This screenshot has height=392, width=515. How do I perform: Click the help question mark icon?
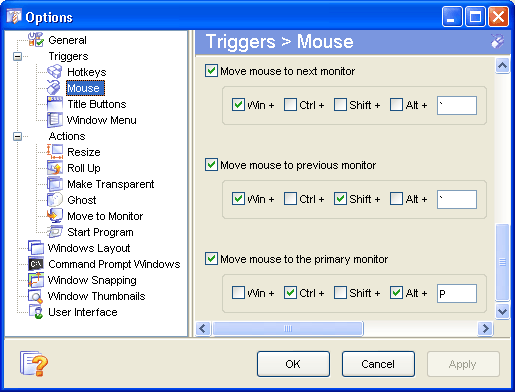click(x=34, y=363)
